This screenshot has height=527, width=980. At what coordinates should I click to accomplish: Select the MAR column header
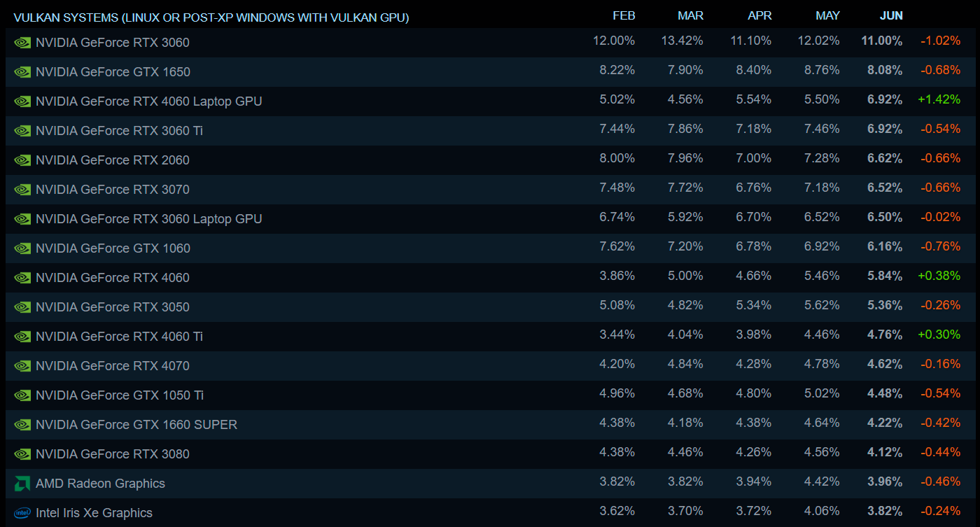tap(690, 15)
